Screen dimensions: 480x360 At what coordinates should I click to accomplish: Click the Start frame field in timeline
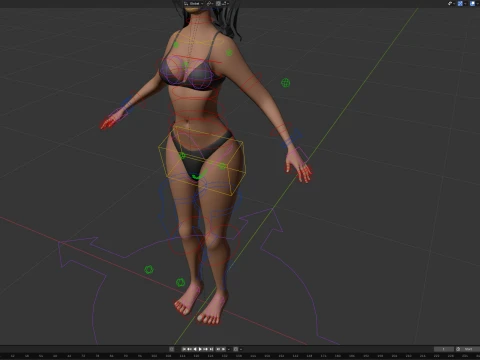point(469,349)
